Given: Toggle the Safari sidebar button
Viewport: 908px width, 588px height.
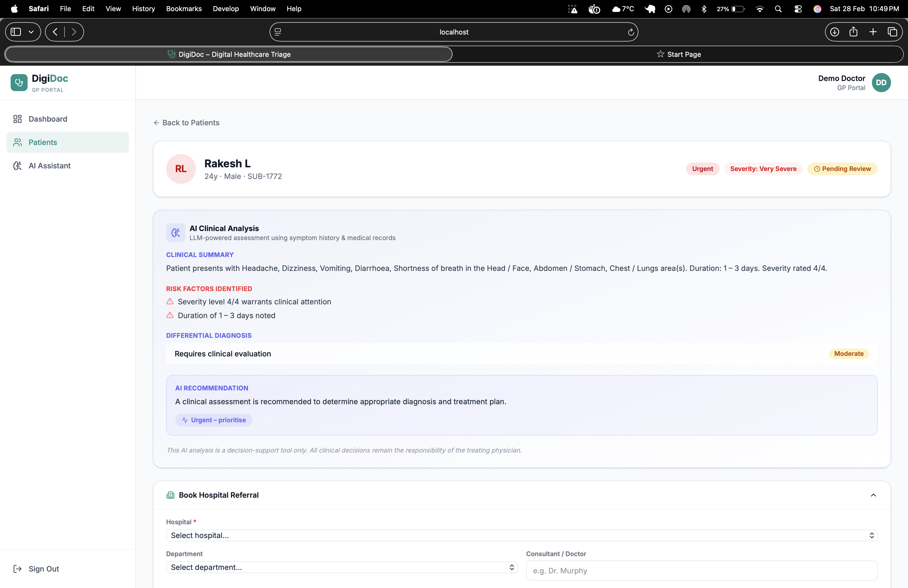Looking at the screenshot, I should coord(16,32).
